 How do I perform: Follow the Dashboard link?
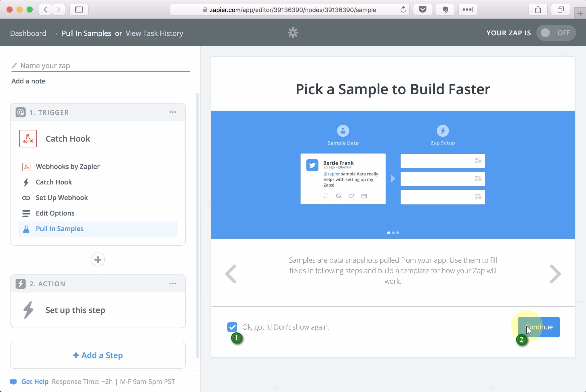(x=28, y=33)
